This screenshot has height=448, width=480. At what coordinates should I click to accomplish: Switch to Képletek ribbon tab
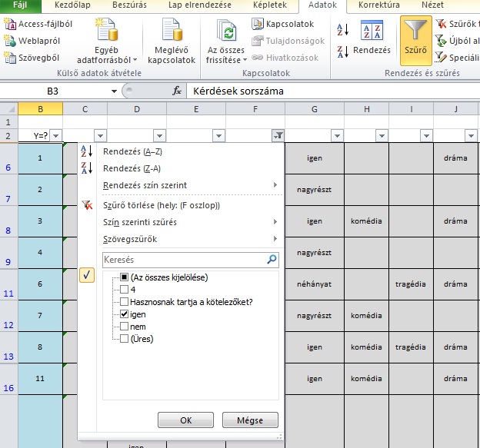[x=270, y=5]
